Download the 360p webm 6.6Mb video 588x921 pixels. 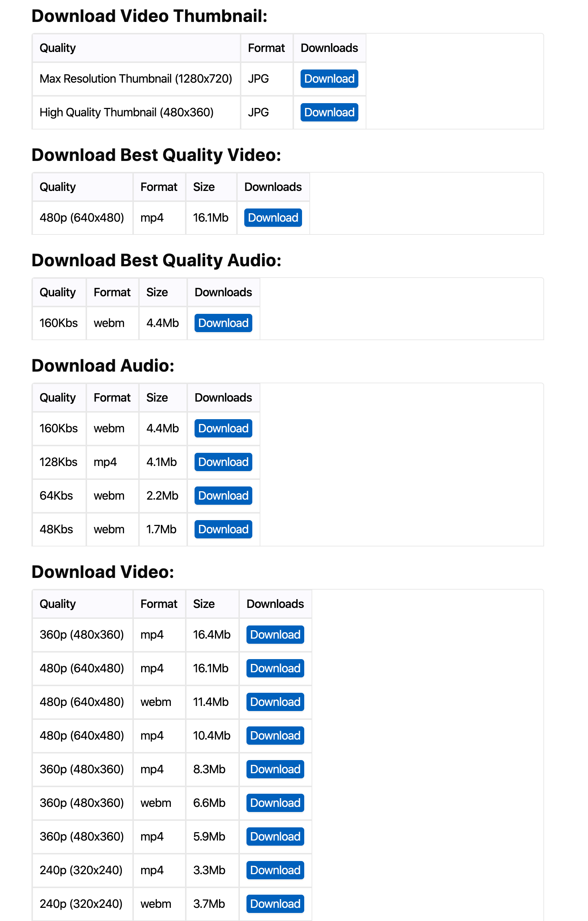click(275, 803)
